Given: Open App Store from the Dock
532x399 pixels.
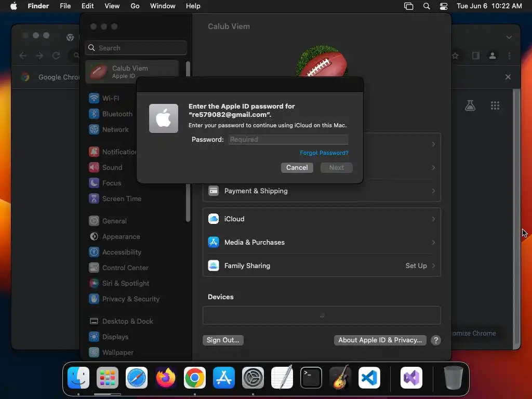Looking at the screenshot, I should [x=224, y=378].
